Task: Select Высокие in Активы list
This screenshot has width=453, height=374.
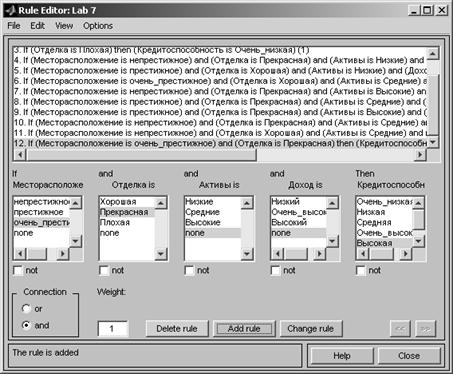Action: tap(213, 222)
